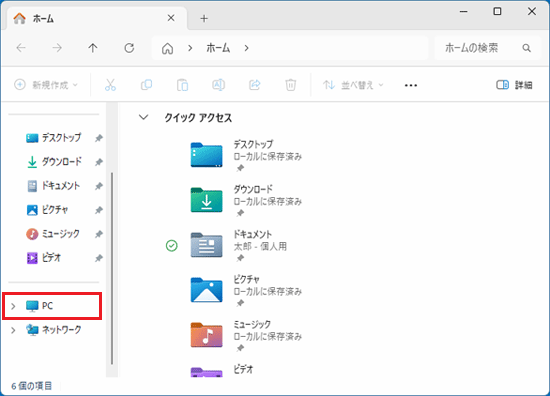Viewport: 550px width, 396px height.
Task: Open the ダウンロード folder icon in main pane
Action: click(x=206, y=200)
